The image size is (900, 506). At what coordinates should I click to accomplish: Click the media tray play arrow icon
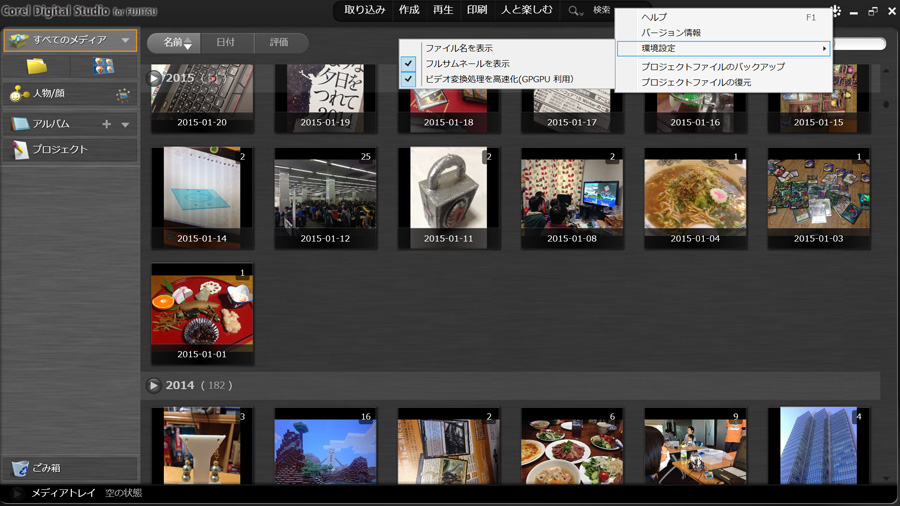pyautogui.click(x=17, y=494)
